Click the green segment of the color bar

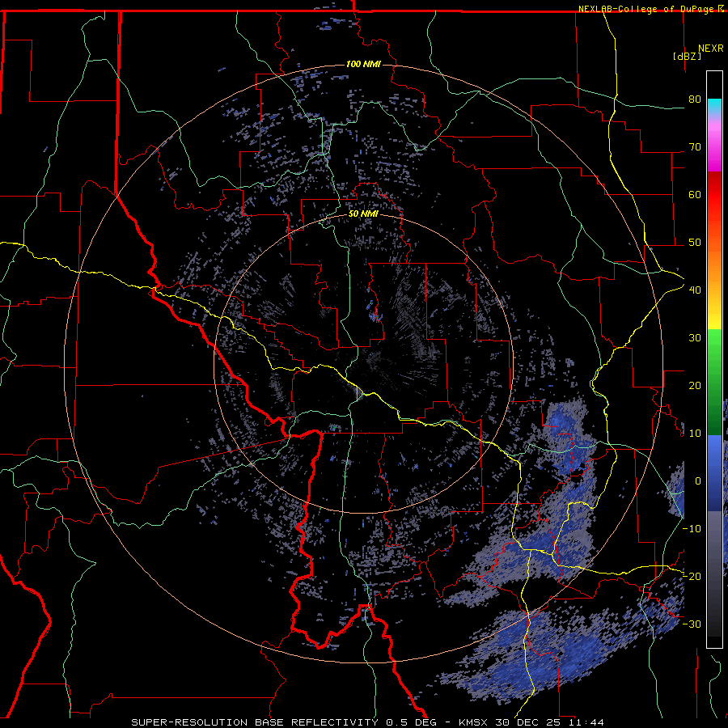coord(714,382)
